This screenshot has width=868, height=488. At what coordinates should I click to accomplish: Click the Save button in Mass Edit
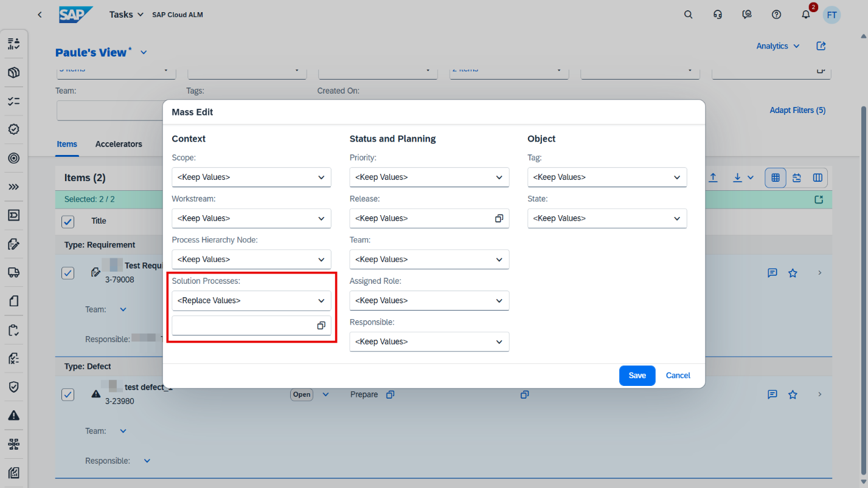pos(637,376)
